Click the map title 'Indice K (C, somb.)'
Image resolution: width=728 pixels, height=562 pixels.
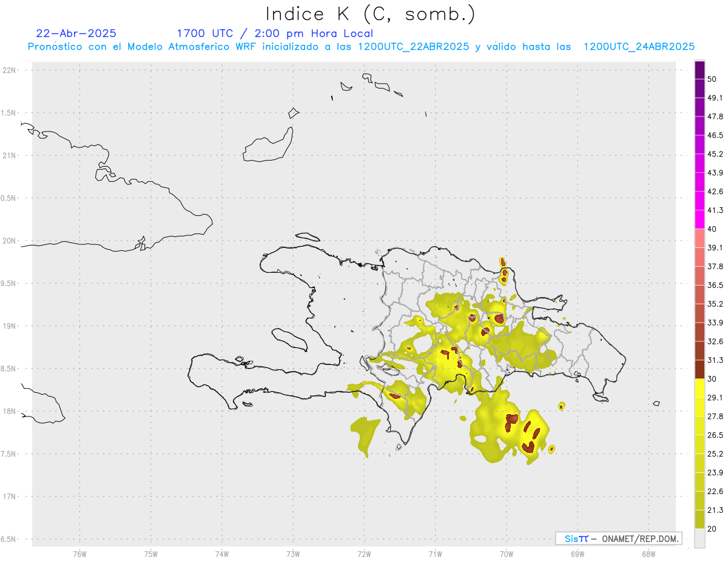point(370,14)
